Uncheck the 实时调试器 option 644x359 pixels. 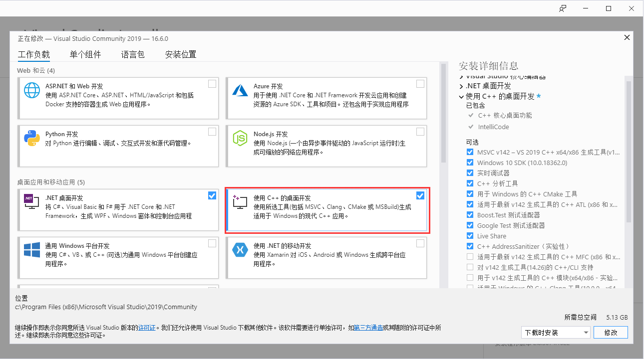(470, 173)
